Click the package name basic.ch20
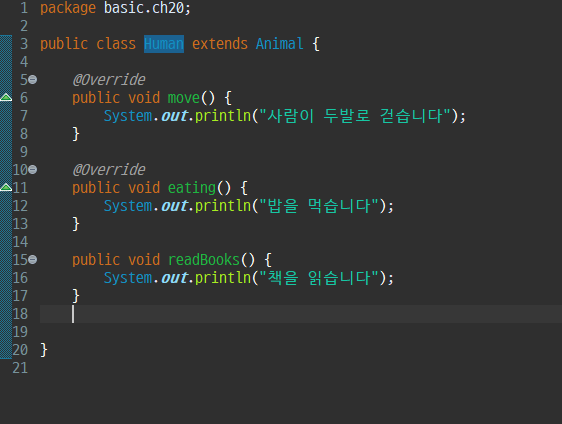This screenshot has height=424, width=562. pyautogui.click(x=144, y=8)
